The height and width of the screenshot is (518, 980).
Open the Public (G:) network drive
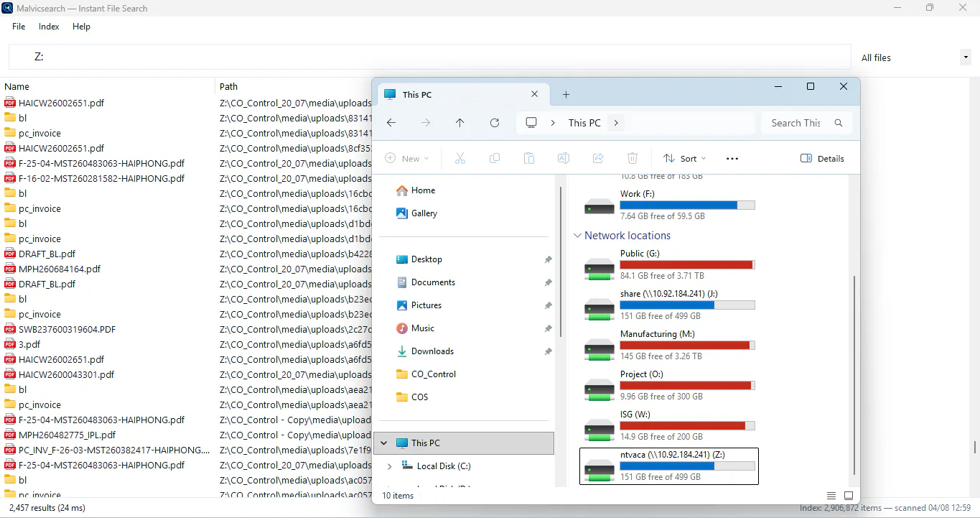pyautogui.click(x=670, y=264)
